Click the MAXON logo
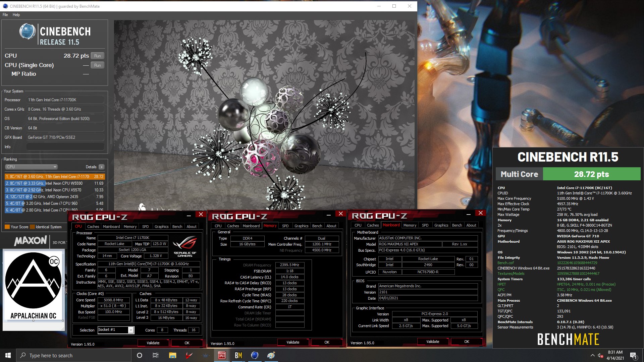644x362 pixels. tap(31, 241)
